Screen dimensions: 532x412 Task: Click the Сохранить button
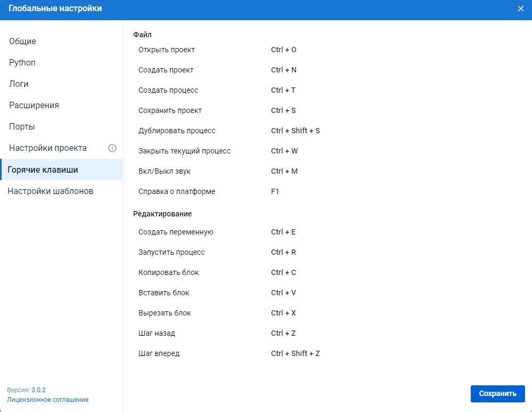click(x=498, y=394)
